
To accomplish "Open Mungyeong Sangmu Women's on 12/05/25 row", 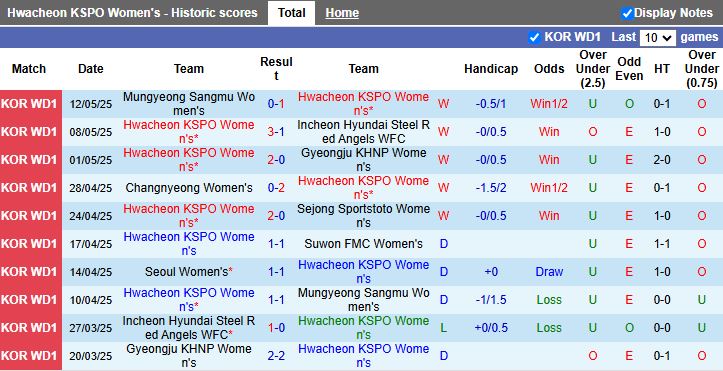I will point(189,104).
